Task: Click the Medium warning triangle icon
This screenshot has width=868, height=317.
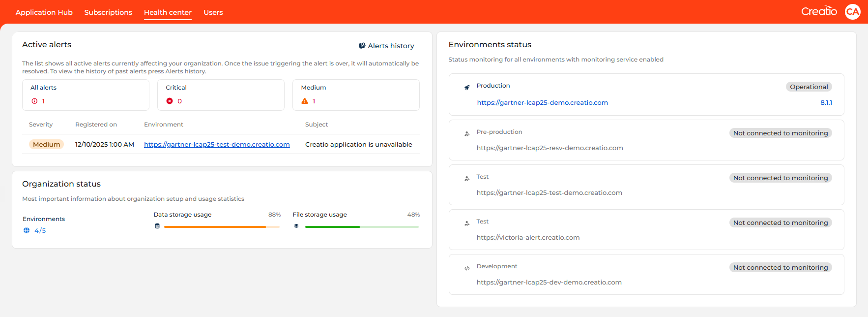Action: (x=305, y=101)
